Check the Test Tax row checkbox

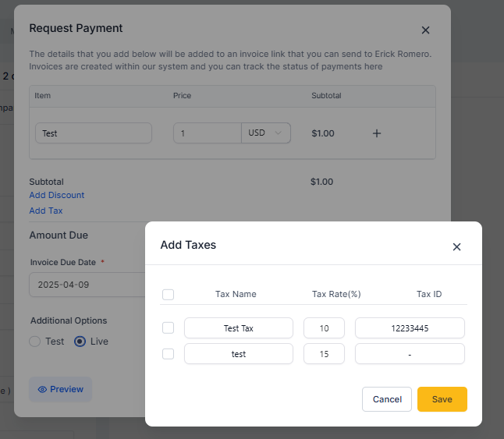[x=168, y=327]
